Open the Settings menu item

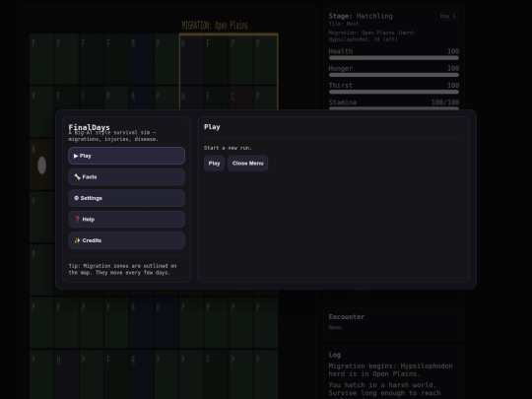pos(126,198)
